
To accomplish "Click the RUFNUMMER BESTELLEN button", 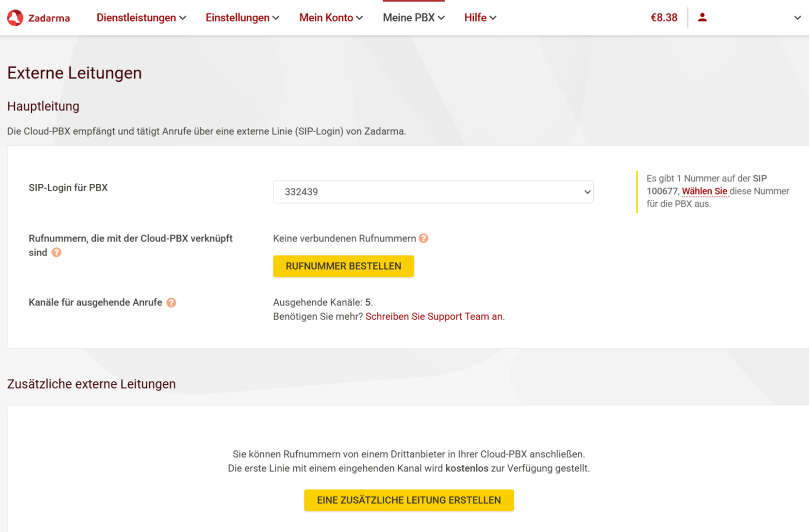I will [x=343, y=266].
